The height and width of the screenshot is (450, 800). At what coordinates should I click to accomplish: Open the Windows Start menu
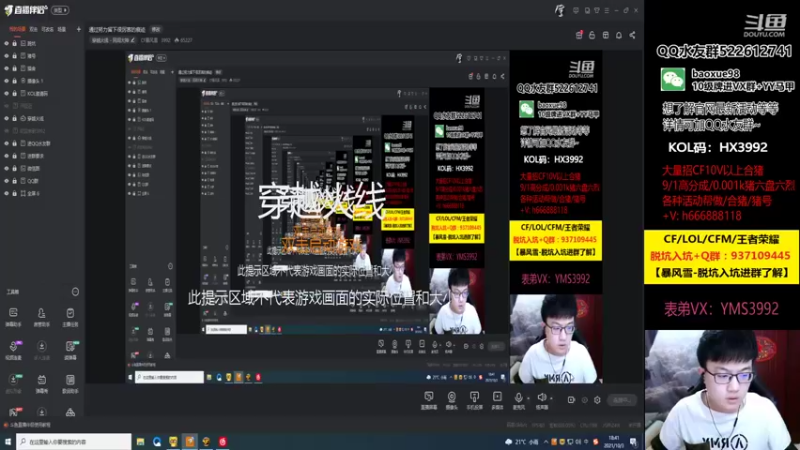coord(8,442)
